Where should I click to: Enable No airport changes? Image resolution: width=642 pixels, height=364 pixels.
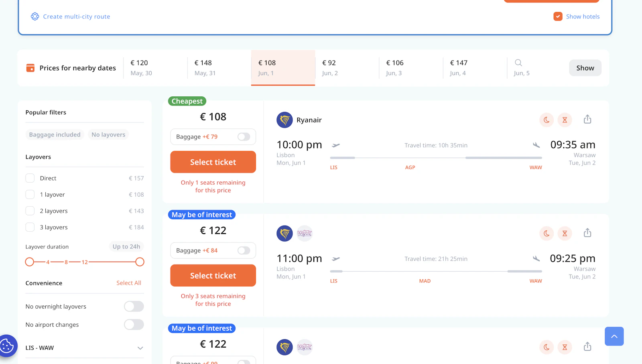(x=134, y=325)
